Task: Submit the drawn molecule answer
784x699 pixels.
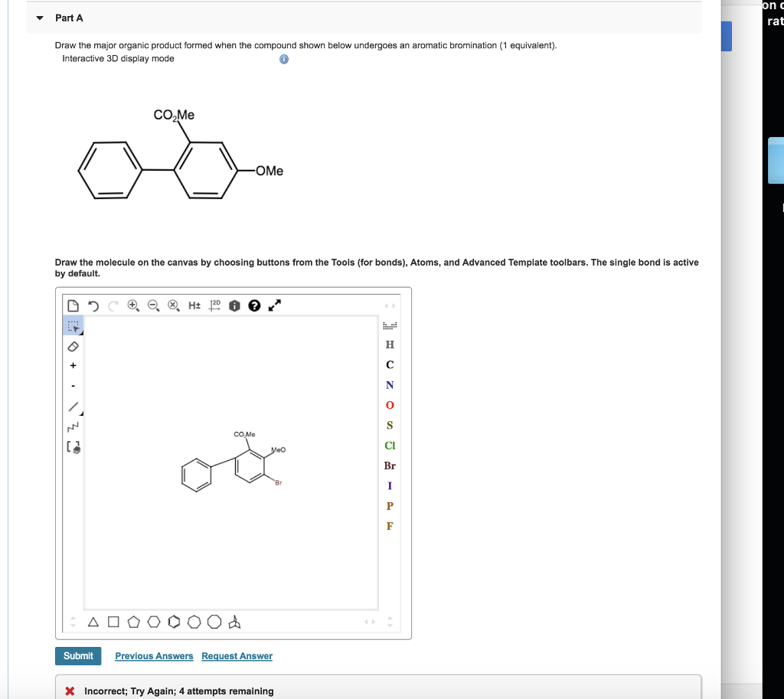Action: coord(77,656)
